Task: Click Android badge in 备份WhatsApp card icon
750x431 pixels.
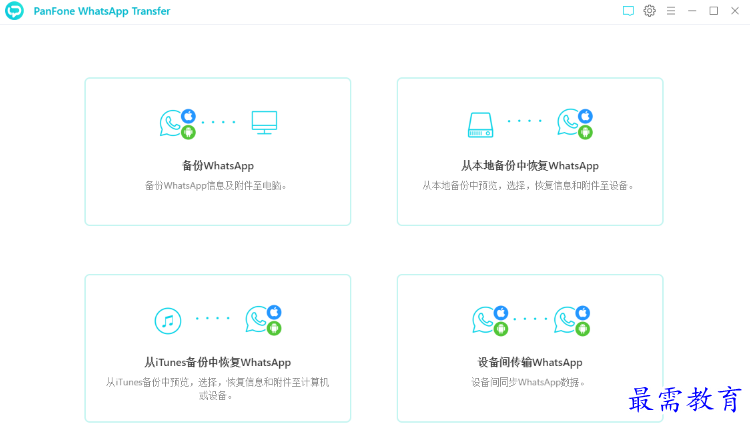Action: [188, 133]
